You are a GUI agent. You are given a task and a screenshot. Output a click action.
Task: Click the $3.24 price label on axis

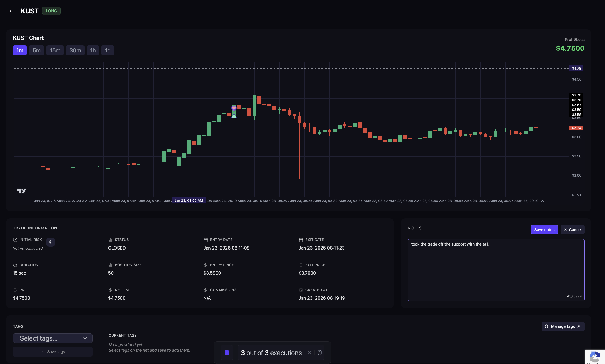tap(576, 128)
